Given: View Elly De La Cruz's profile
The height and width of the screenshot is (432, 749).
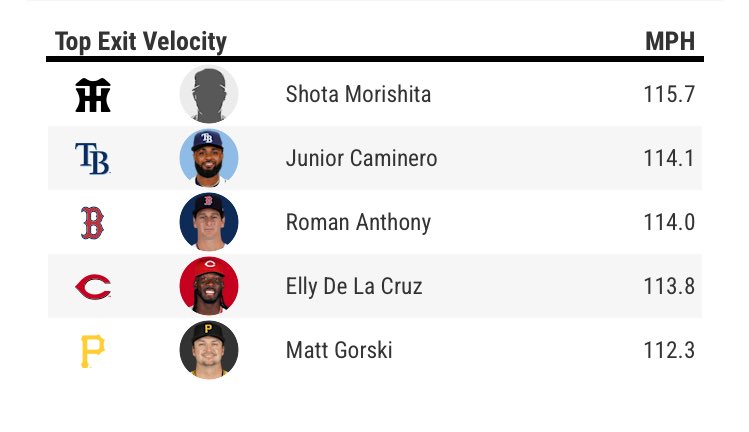Looking at the screenshot, I should click(354, 287).
